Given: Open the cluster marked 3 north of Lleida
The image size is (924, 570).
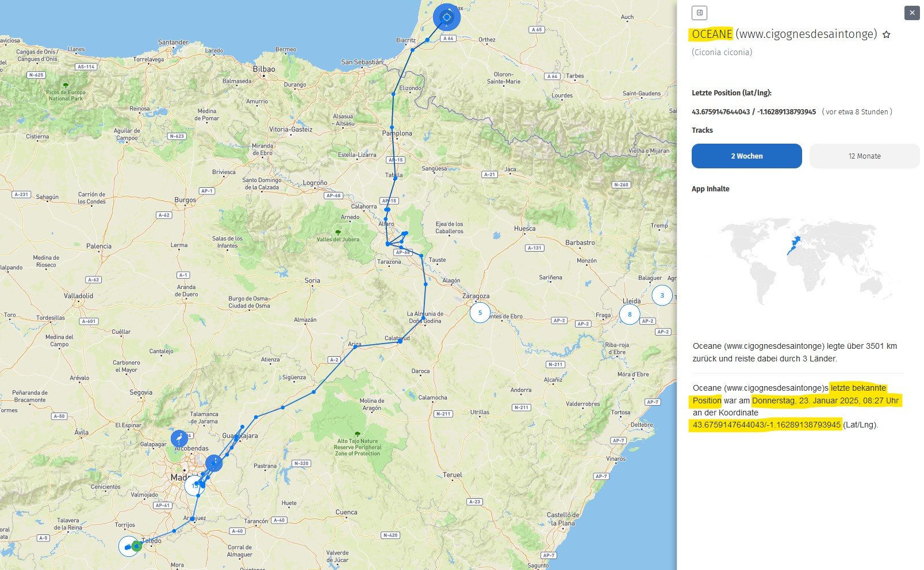Looking at the screenshot, I should [x=662, y=295].
